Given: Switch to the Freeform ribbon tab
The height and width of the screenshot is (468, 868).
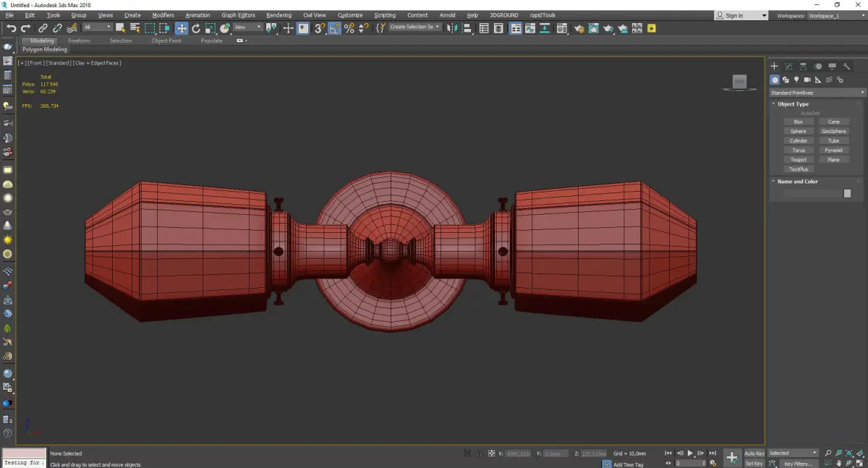Looking at the screenshot, I should (x=79, y=41).
